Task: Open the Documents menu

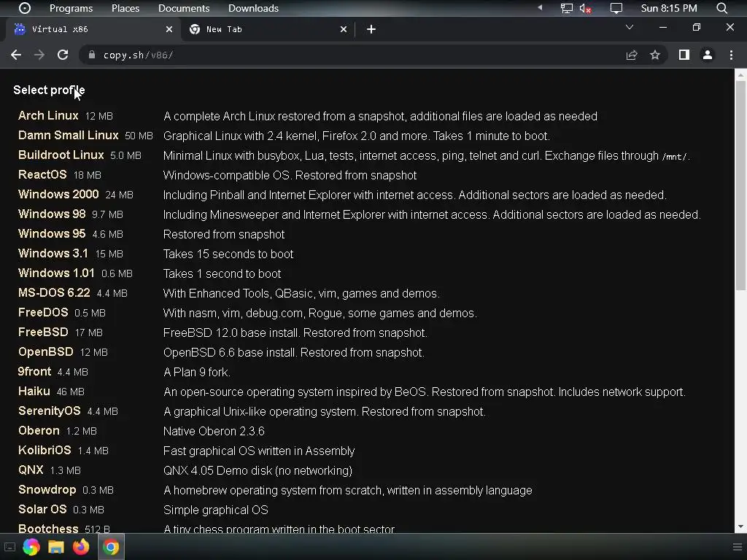Action: (184, 8)
